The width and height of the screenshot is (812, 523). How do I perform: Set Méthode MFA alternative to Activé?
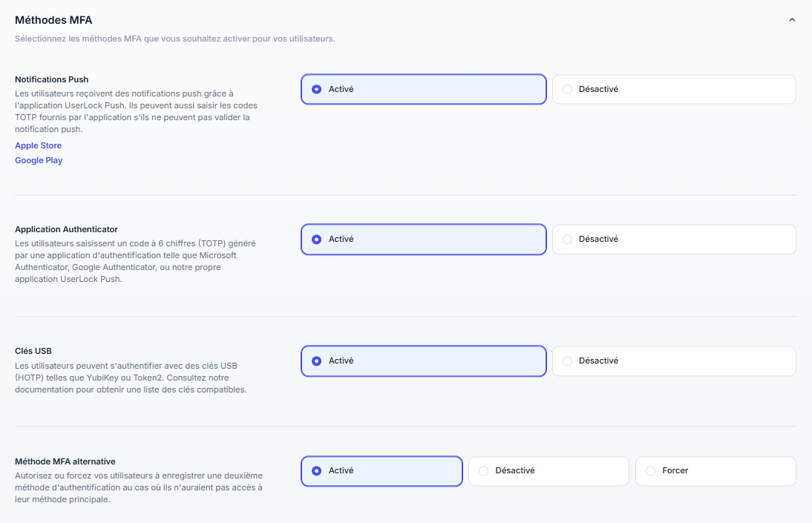382,471
